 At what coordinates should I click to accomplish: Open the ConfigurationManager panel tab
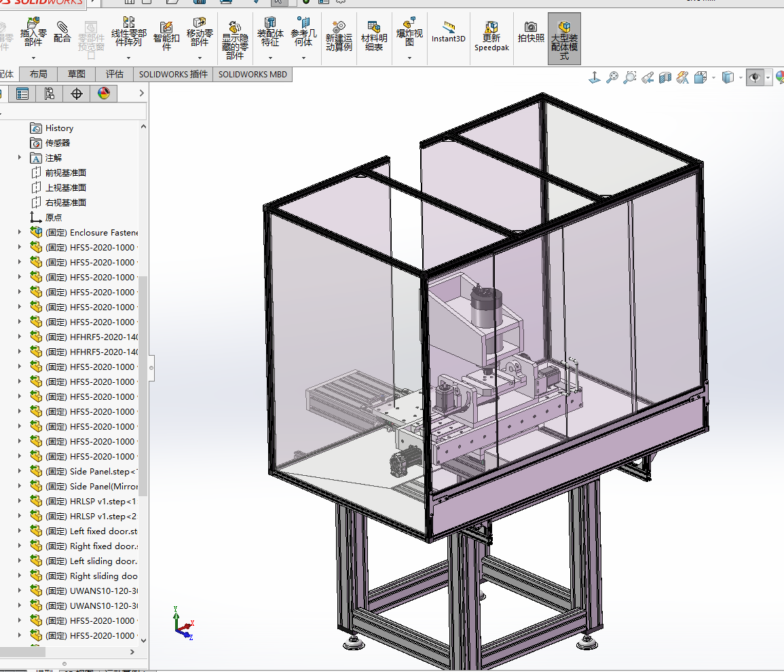point(49,94)
